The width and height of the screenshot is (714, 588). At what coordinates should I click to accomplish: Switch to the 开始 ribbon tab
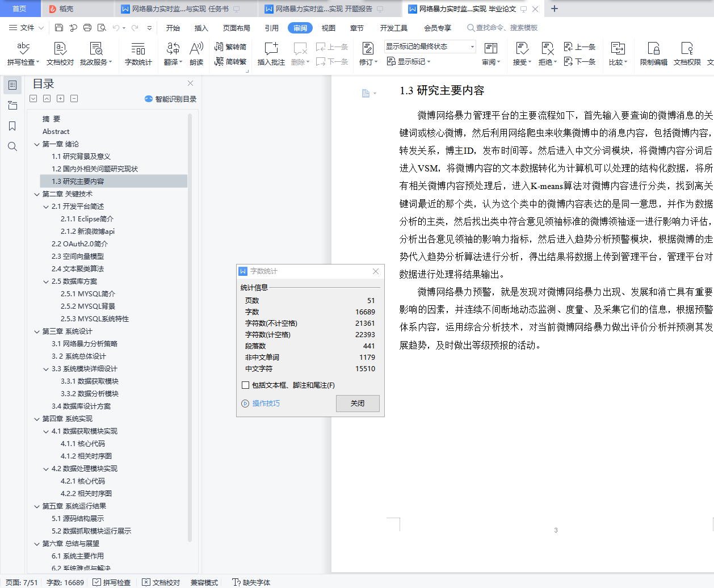(x=173, y=28)
